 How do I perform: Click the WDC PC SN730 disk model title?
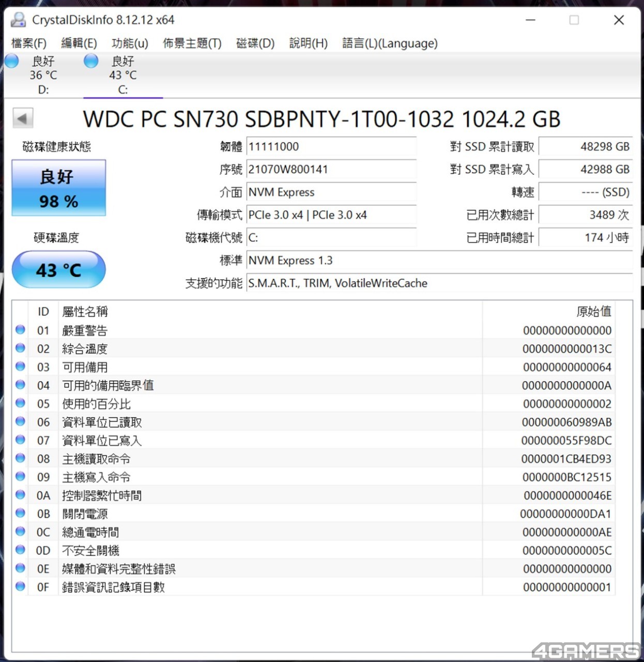(x=321, y=119)
